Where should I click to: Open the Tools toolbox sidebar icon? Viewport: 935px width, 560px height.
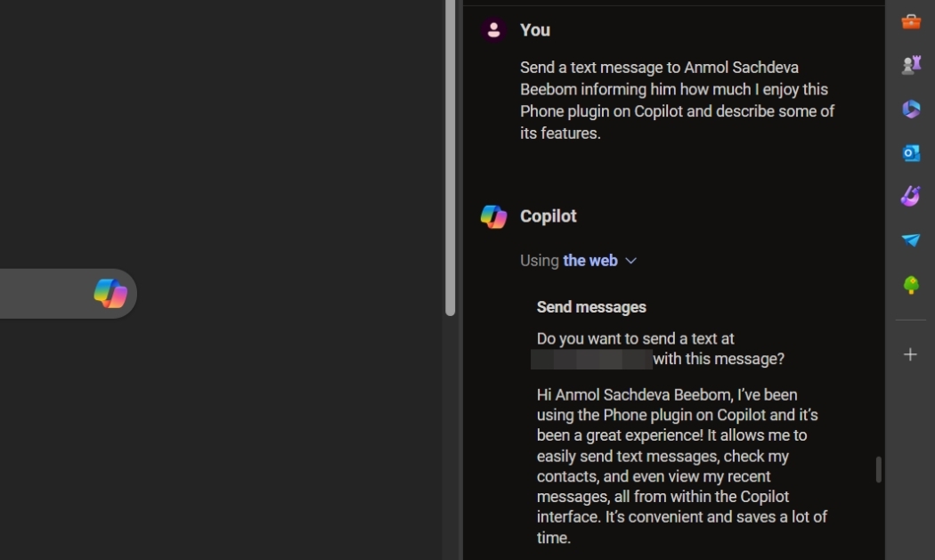pos(910,21)
